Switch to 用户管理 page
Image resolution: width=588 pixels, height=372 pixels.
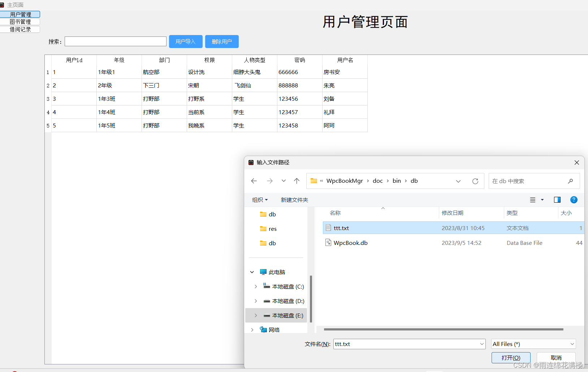(20, 14)
